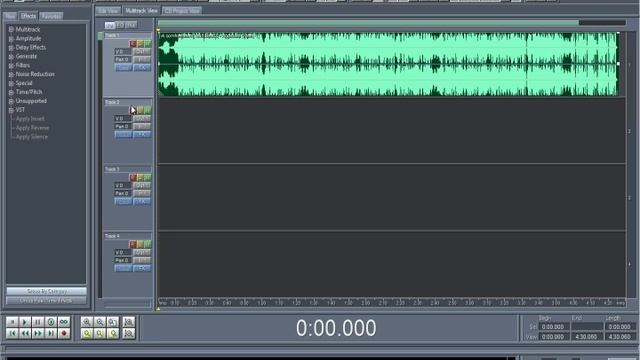This screenshot has height=360, width=640.
Task: Click the Track 4 name field
Action: [x=128, y=236]
